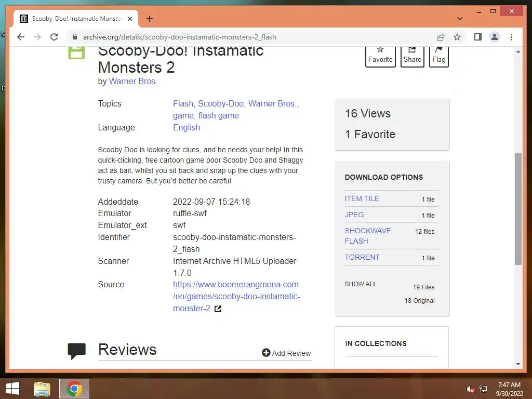Open the Chrome profile avatar

point(495,37)
